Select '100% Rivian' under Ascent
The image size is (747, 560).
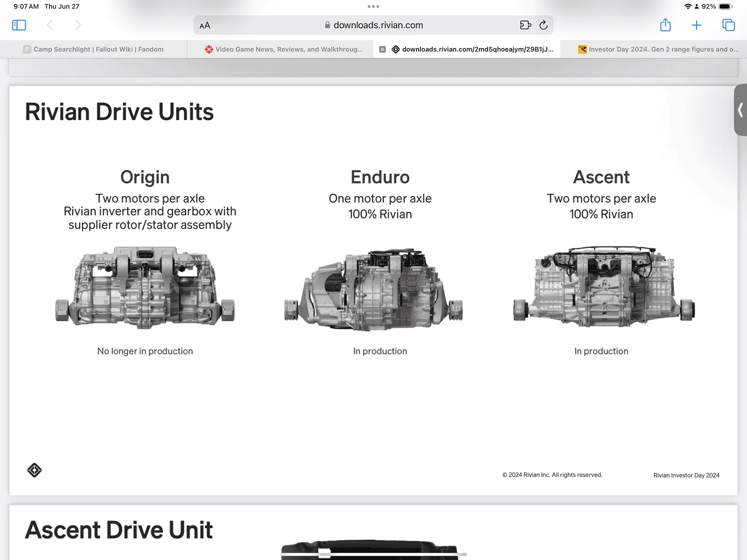pyautogui.click(x=601, y=214)
